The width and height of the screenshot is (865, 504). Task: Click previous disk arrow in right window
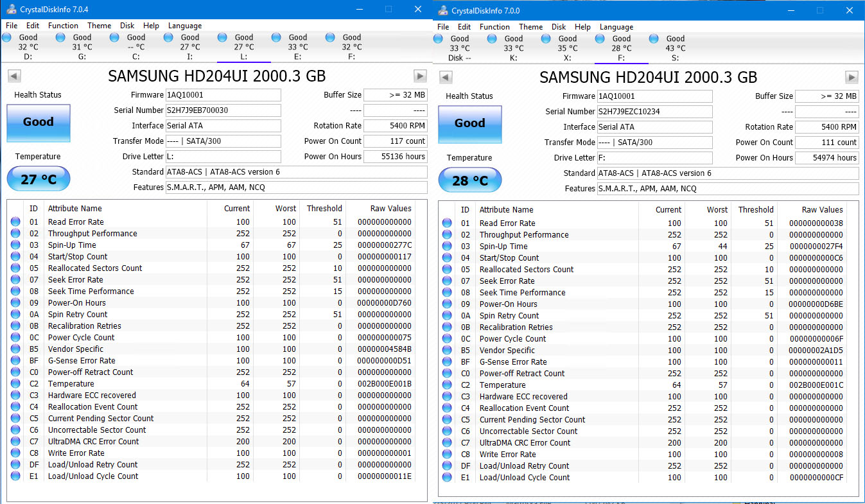tap(445, 77)
